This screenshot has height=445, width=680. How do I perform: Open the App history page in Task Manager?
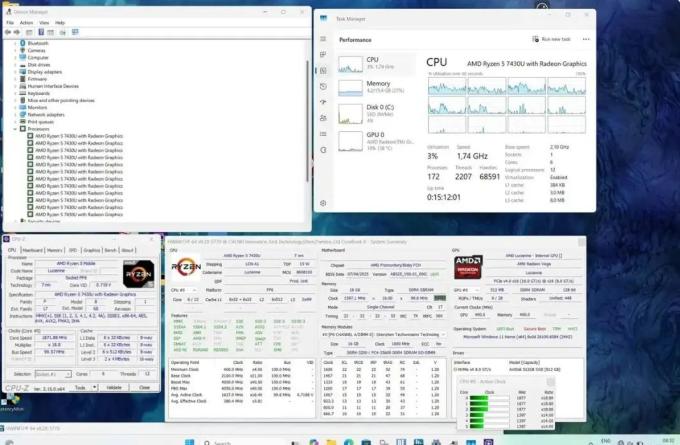[323, 86]
